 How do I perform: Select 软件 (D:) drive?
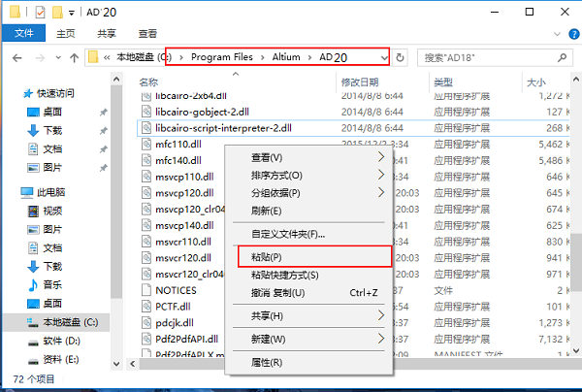point(61,341)
